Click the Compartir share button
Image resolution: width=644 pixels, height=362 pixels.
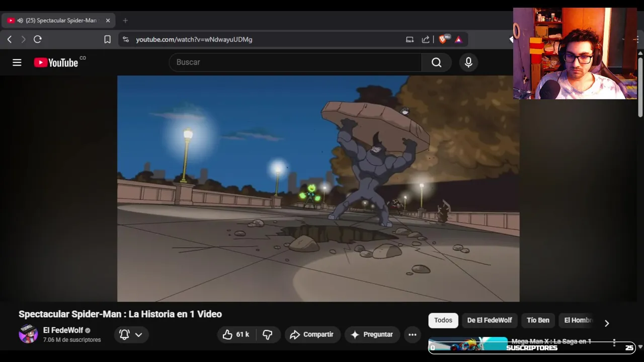[312, 334]
